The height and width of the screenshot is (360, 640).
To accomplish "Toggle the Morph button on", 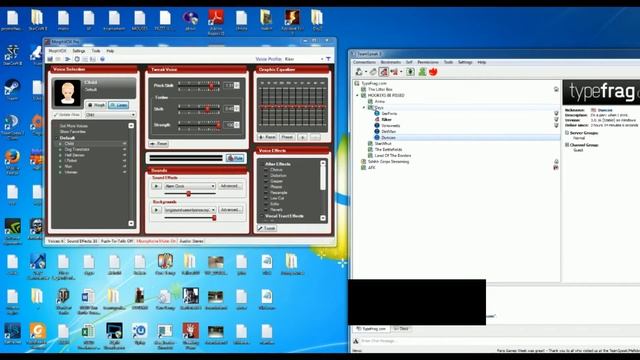I will [97, 105].
